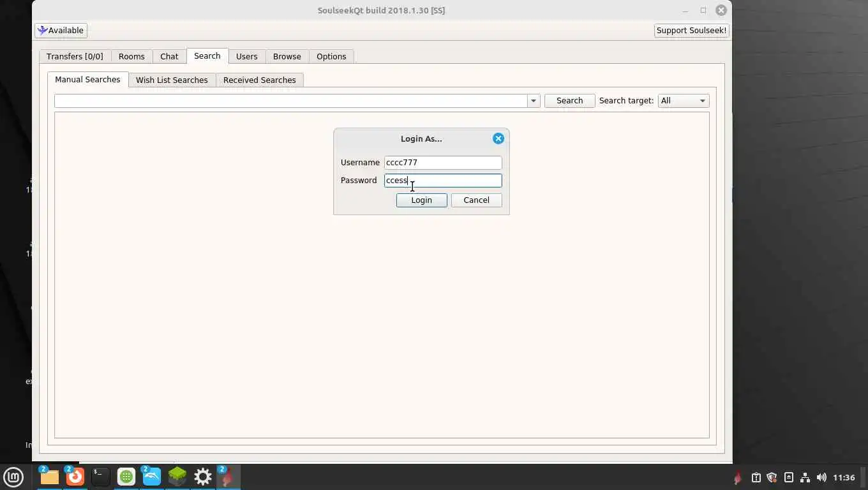
Task: Open the sound volume tray icon
Action: pos(821,477)
